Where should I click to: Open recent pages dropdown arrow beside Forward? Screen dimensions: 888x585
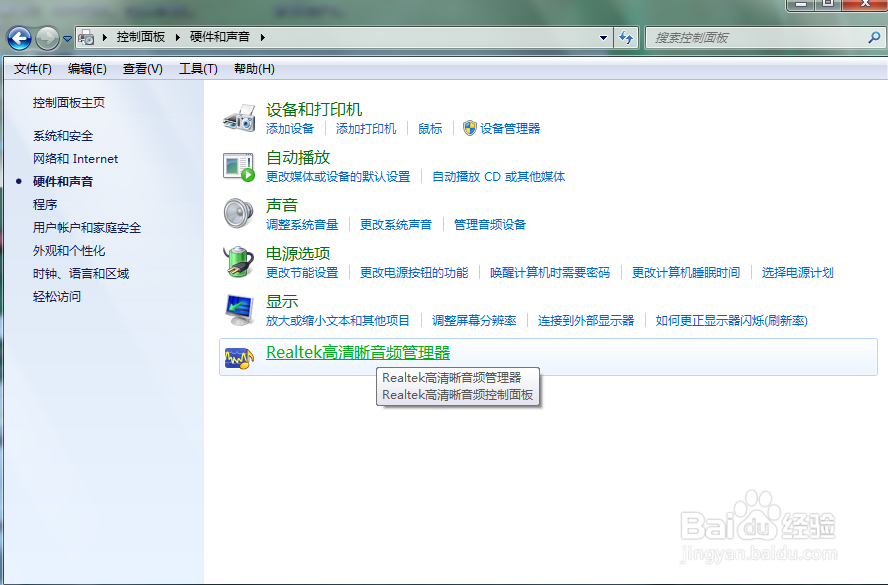(x=67, y=39)
